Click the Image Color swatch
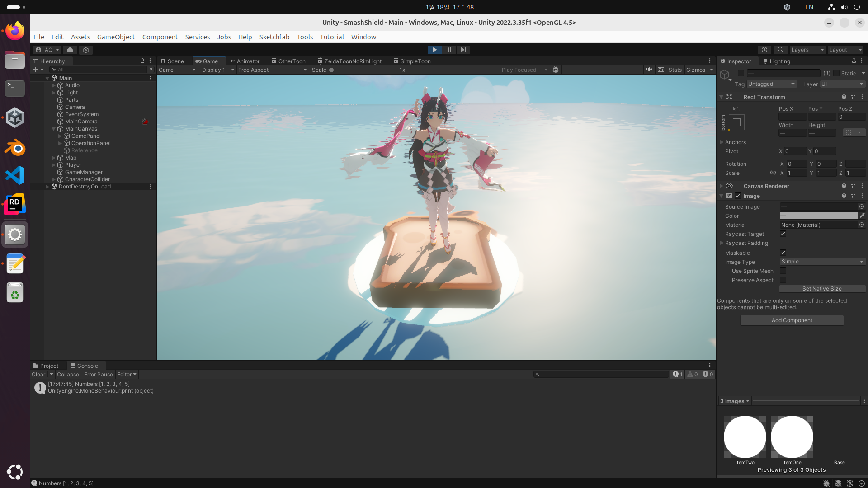The height and width of the screenshot is (488, 868). [819, 216]
